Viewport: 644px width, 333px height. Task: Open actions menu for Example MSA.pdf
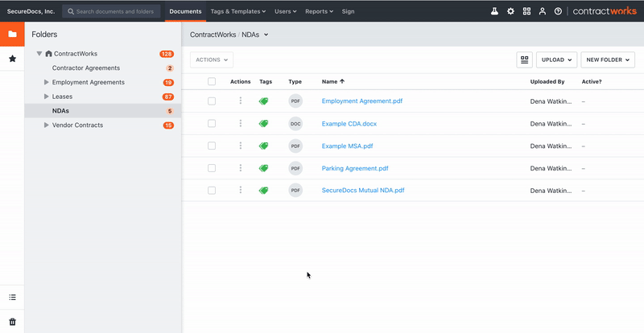click(240, 146)
